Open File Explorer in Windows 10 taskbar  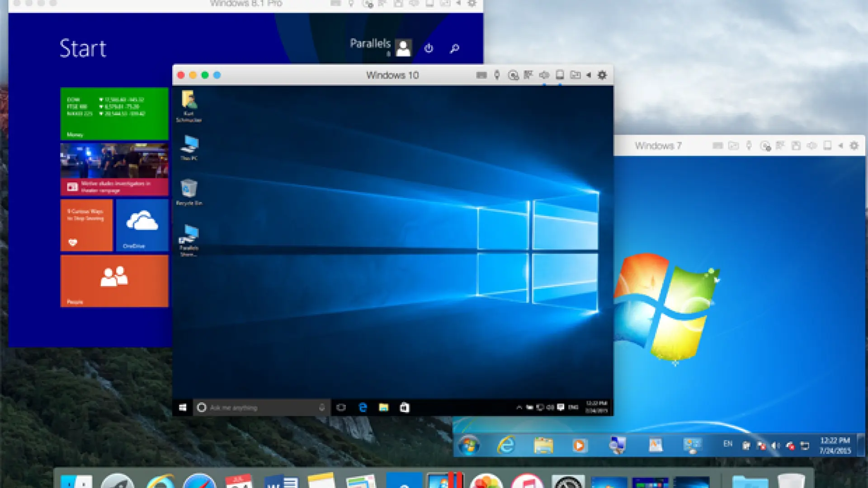click(x=383, y=408)
